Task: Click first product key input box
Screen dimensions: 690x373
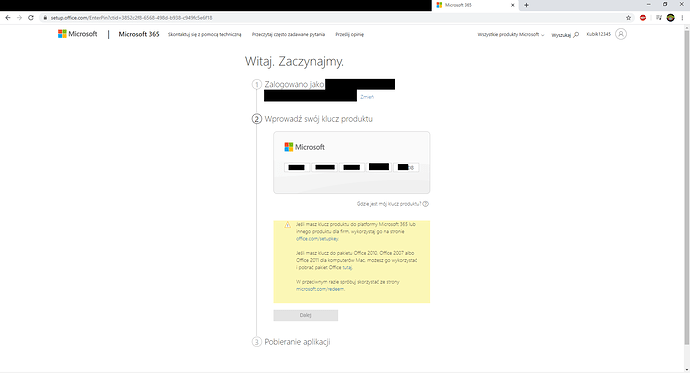Action: (x=297, y=167)
